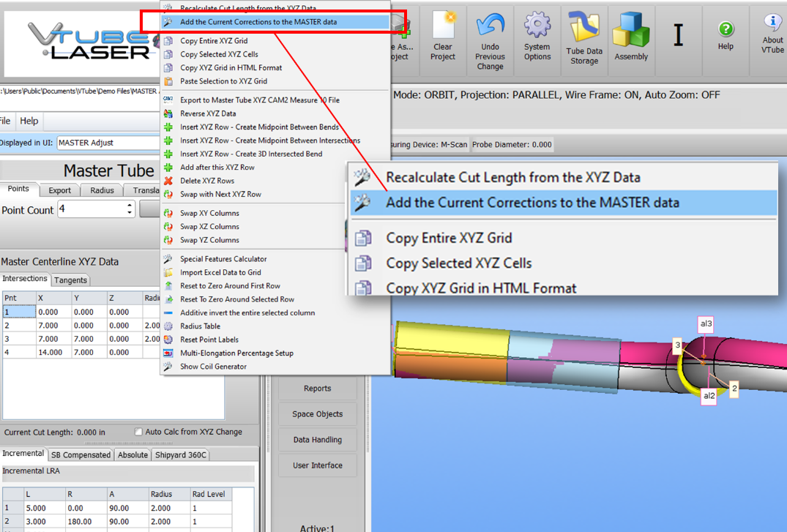Click the copy icon for Copy Entire XYZ Grid
Viewport: 787px width, 532px height.
point(168,41)
